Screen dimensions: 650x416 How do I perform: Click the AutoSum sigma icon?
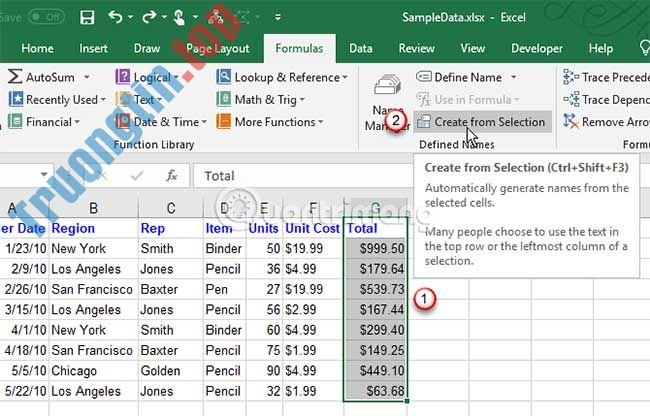click(15, 77)
